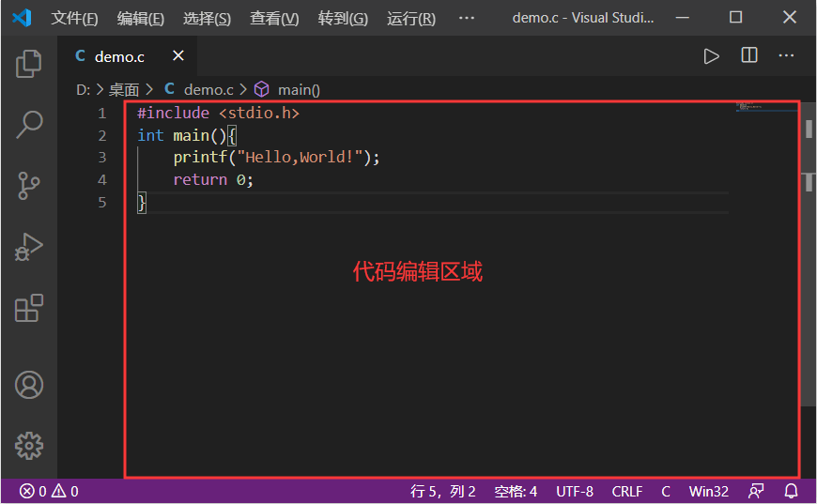Split the editor to the right

pos(749,56)
